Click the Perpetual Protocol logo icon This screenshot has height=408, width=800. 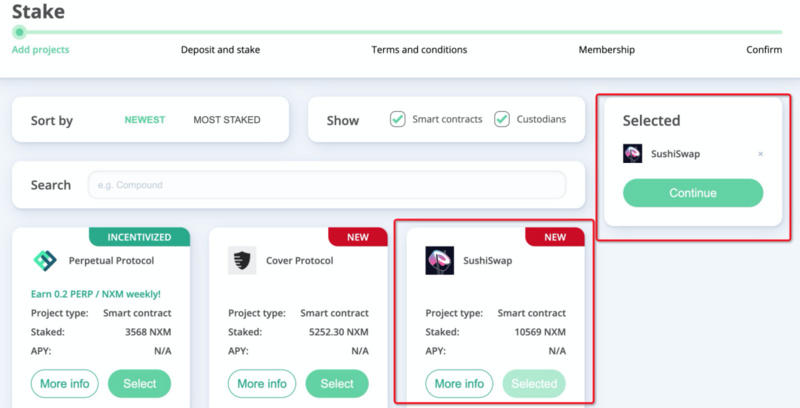(46, 261)
